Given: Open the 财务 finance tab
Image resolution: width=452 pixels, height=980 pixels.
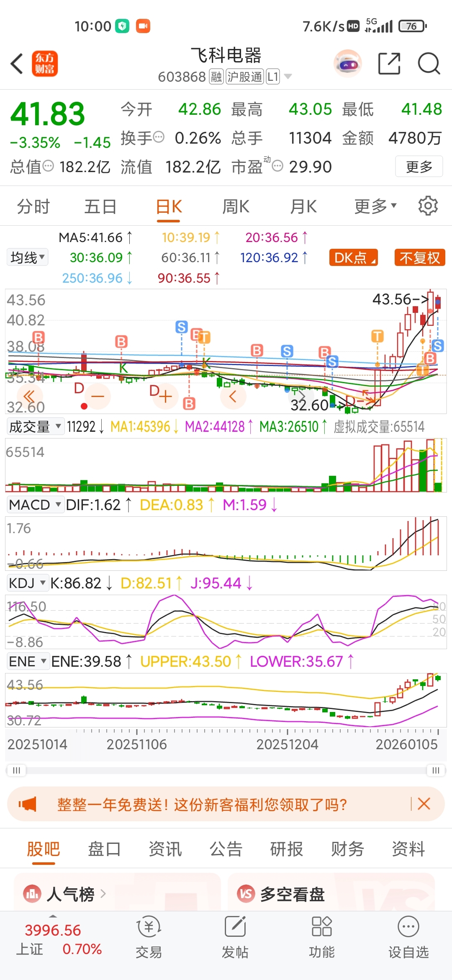Looking at the screenshot, I should [347, 849].
